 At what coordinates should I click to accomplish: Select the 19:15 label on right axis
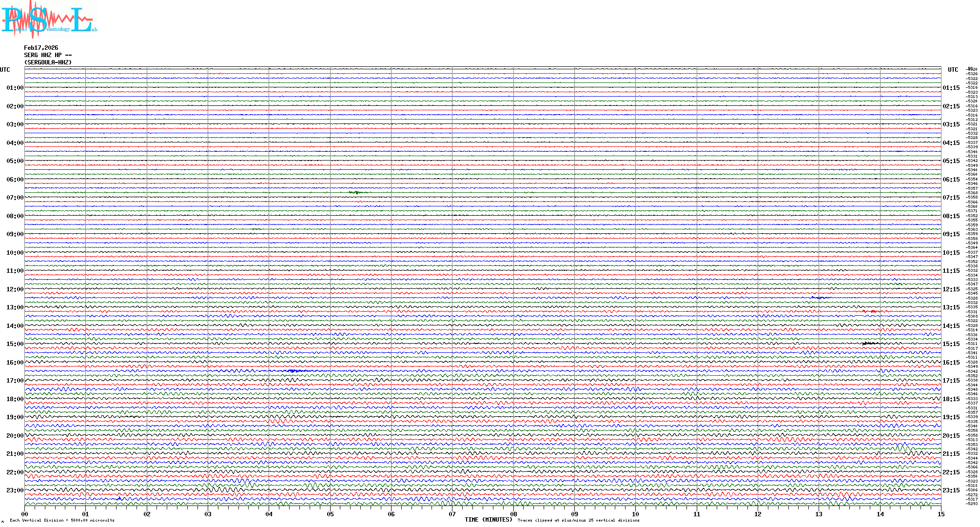pyautogui.click(x=951, y=417)
